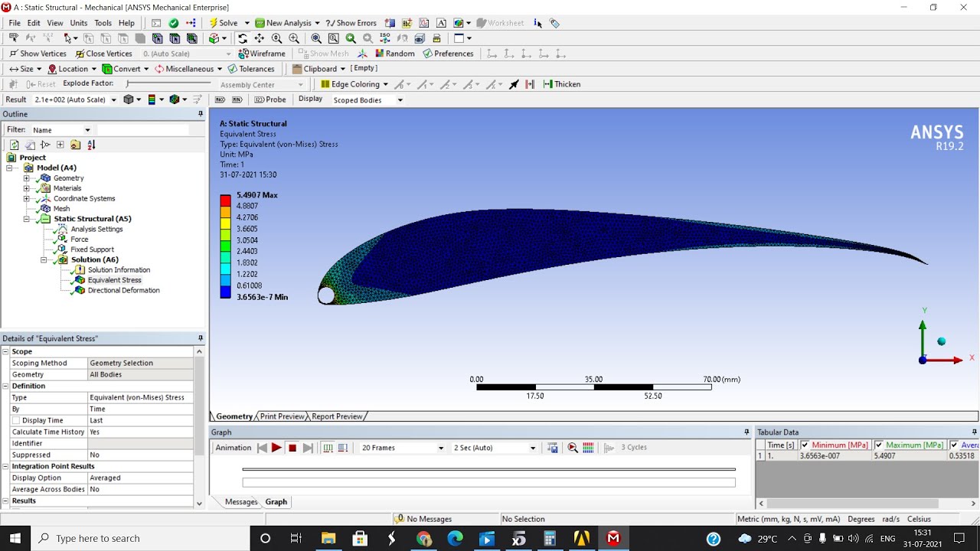Click the Thicken edges button

coord(562,84)
